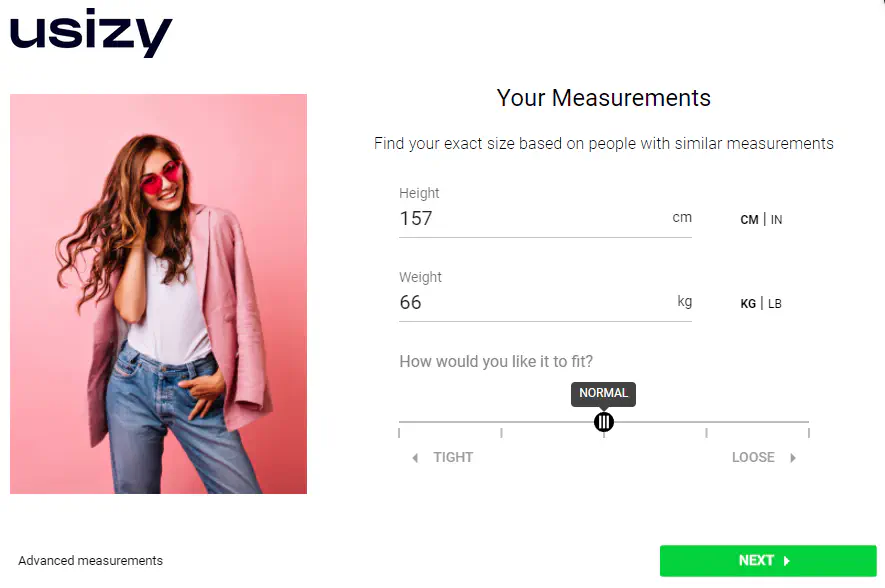Click the LOOSE fit label
This screenshot has height=588, width=885.
point(753,457)
